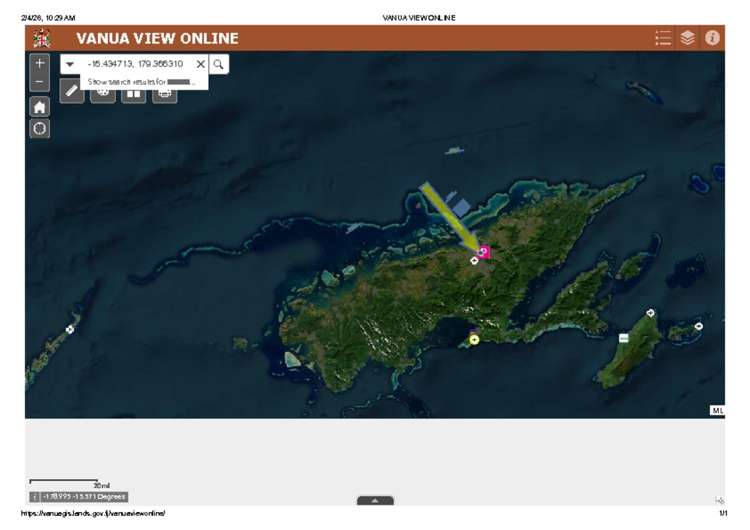Click the search magnifier button
The width and height of the screenshot is (750, 530).
tap(219, 64)
